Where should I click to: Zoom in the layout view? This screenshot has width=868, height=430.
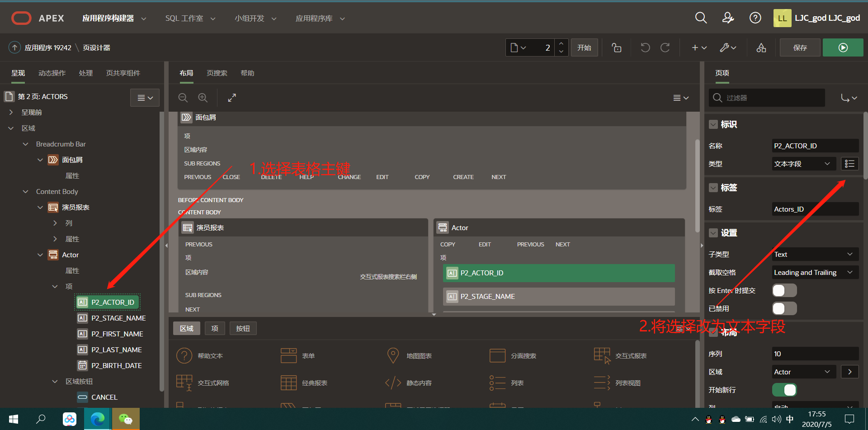tap(203, 98)
